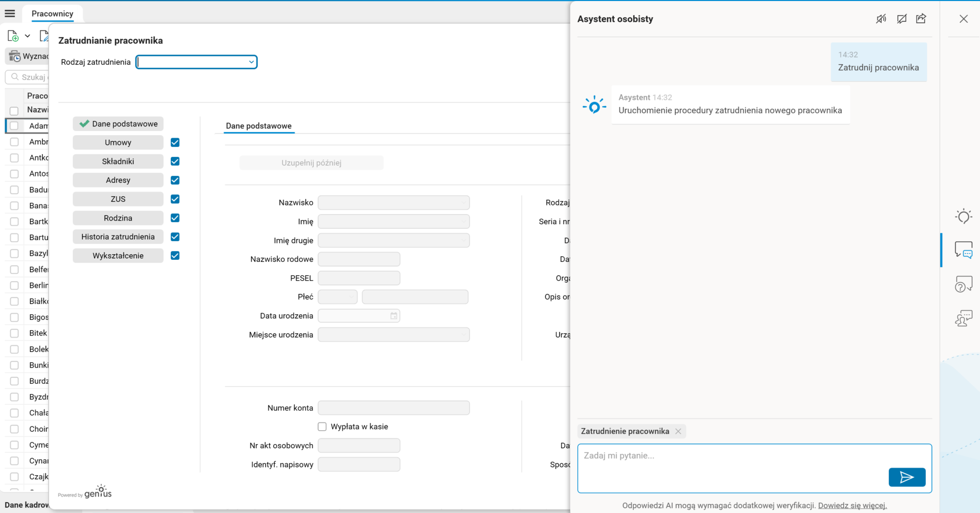
Task: Open the chat conversation sidebar icon
Action: tap(963, 250)
